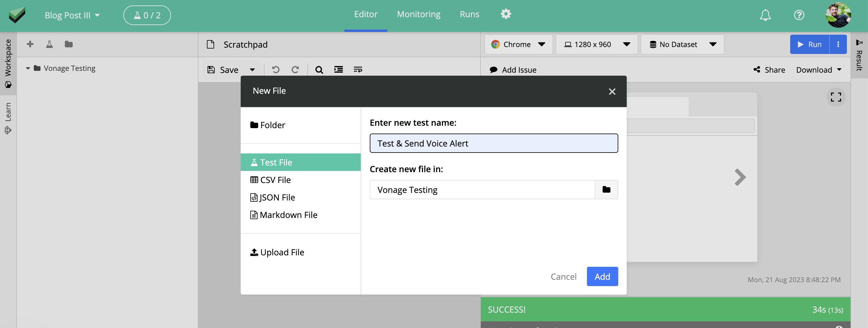The image size is (868, 328).
Task: Open the Learn side panel tab
Action: pos(8,118)
